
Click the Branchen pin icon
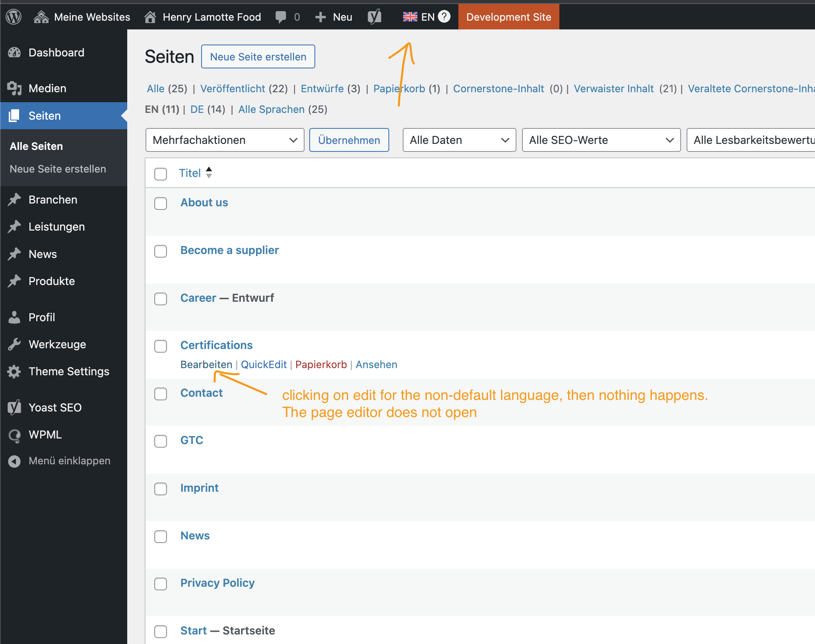(x=14, y=200)
